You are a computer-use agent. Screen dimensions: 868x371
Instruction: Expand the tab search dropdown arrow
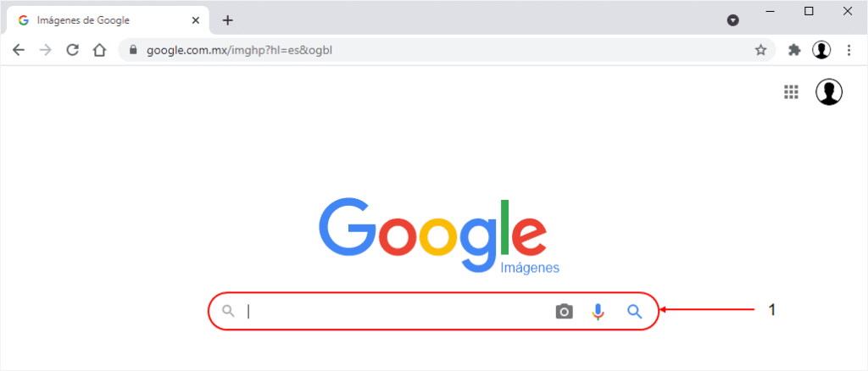[733, 20]
